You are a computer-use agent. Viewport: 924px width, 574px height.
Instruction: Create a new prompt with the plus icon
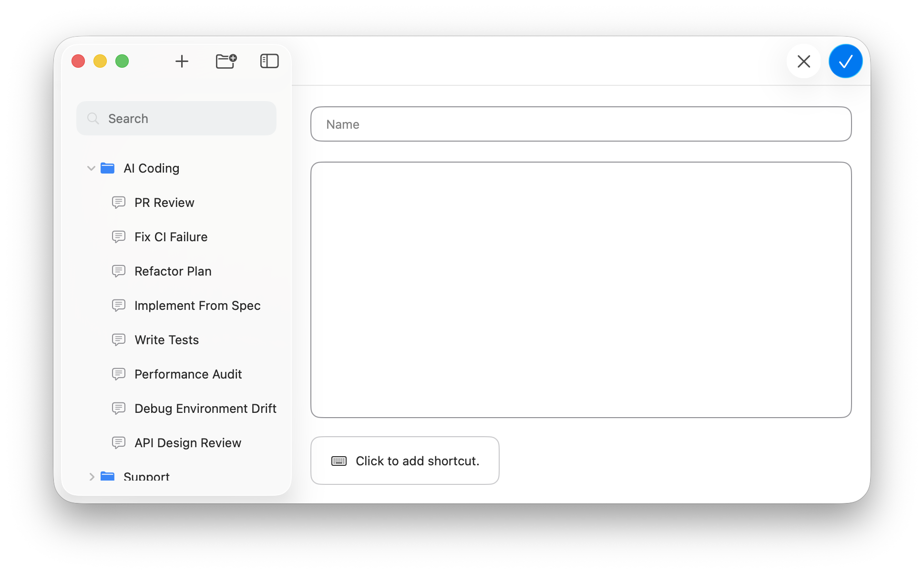(182, 61)
